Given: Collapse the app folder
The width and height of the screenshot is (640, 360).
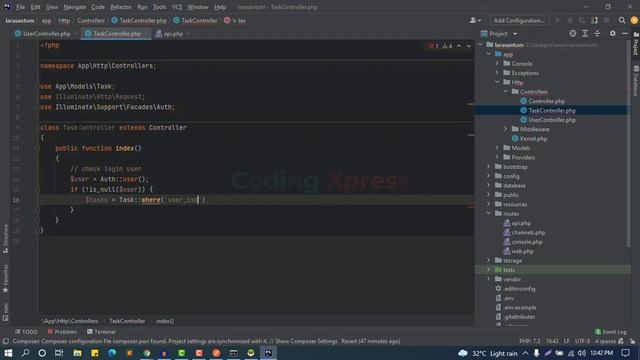Looking at the screenshot, I should coord(489,54).
